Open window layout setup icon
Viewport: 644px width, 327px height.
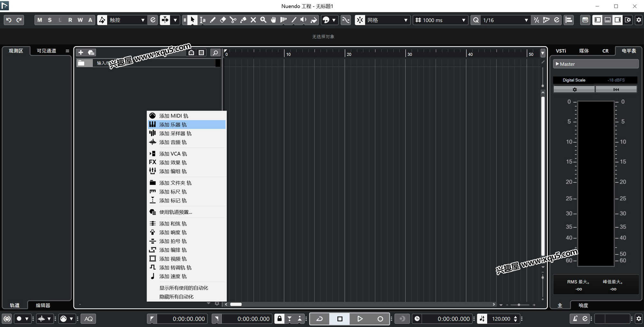point(628,20)
